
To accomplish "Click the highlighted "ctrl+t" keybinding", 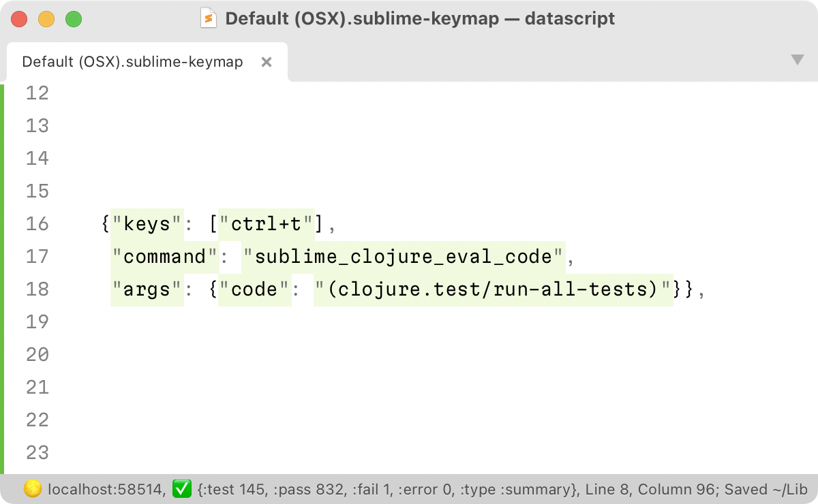I will (x=266, y=223).
